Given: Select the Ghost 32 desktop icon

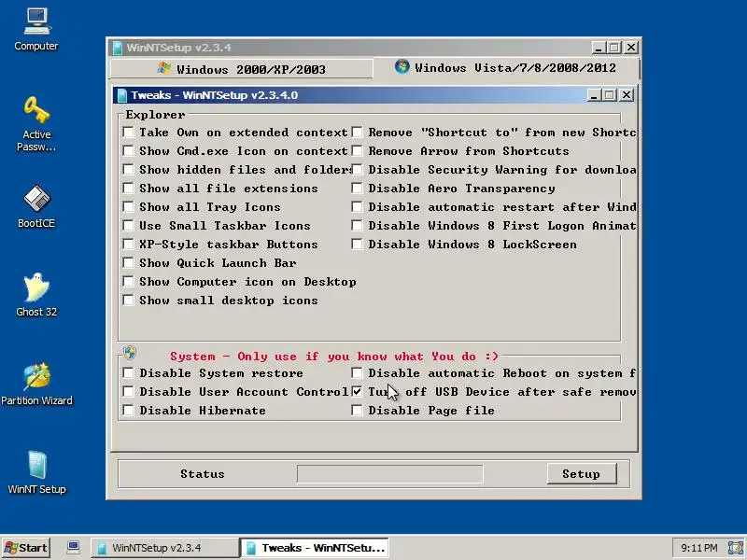Looking at the screenshot, I should 36,295.
